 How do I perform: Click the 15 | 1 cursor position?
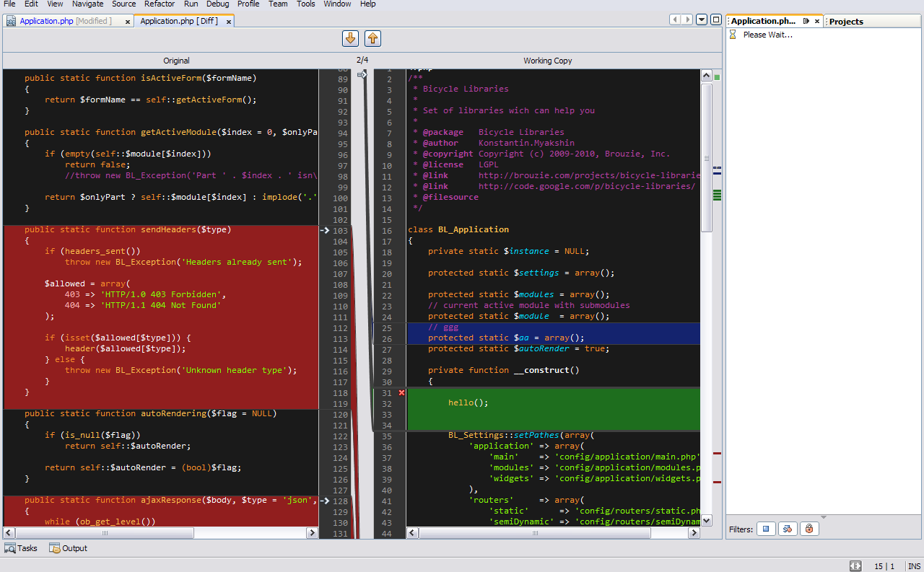(x=884, y=566)
